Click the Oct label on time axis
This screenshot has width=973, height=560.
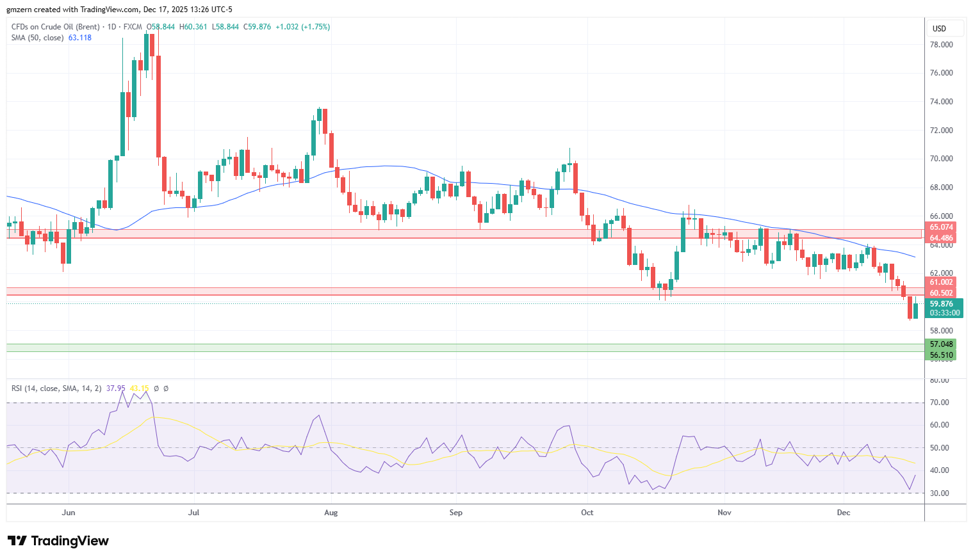587,513
